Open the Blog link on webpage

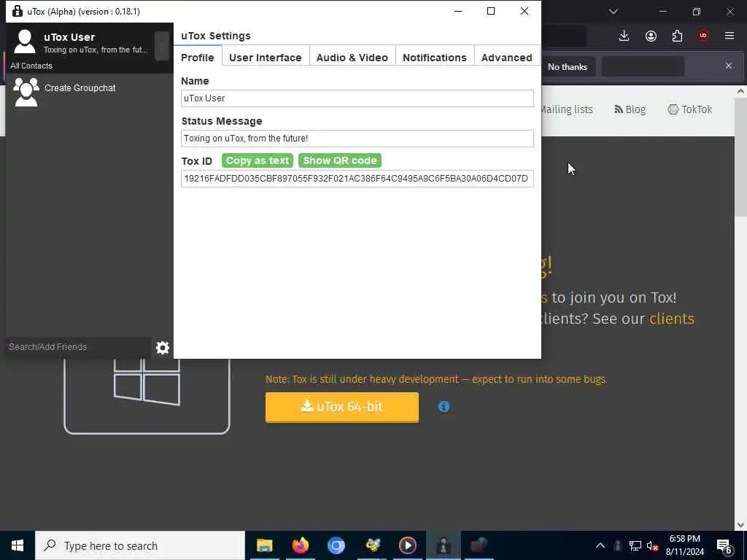pos(630,109)
